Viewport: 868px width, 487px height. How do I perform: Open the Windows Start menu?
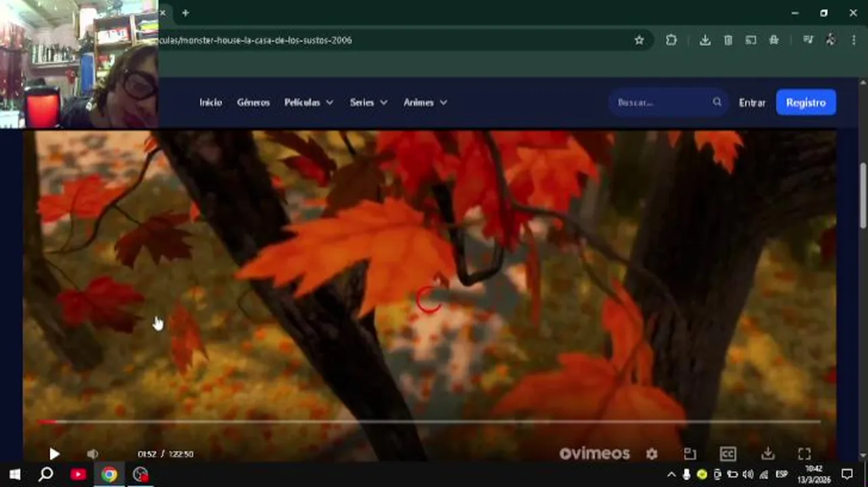pyautogui.click(x=15, y=474)
